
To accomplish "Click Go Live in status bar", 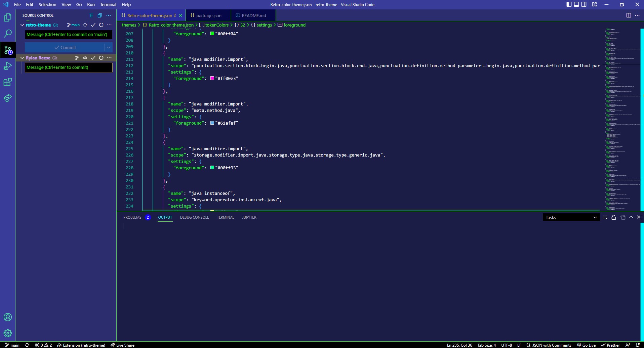I will pyautogui.click(x=586, y=345).
